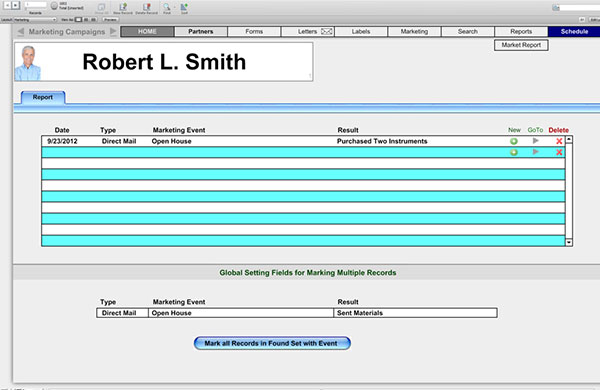Click green New icon in second blank row
The height and width of the screenshot is (390, 600).
[x=514, y=152]
